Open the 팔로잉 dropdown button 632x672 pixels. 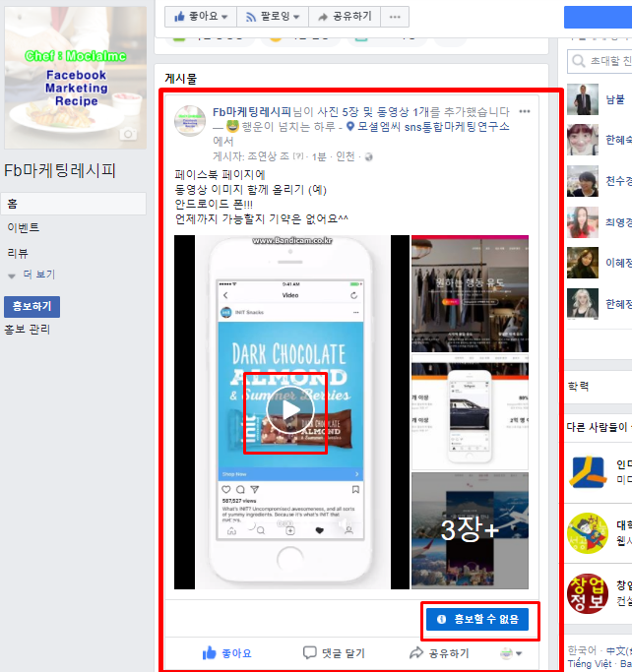coord(273,17)
